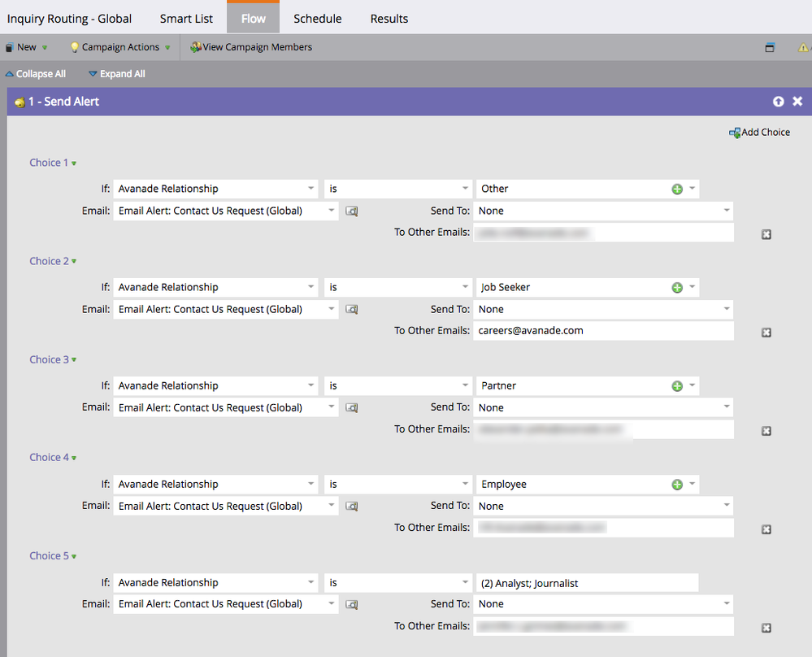Open Partner value dropdown arrow
Screen dimensions: 812x657
click(692, 385)
